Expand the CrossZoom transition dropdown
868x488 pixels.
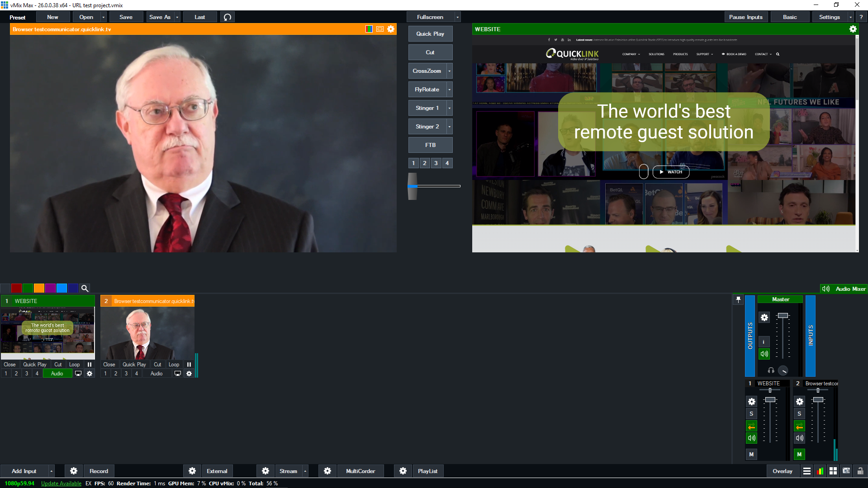click(449, 71)
